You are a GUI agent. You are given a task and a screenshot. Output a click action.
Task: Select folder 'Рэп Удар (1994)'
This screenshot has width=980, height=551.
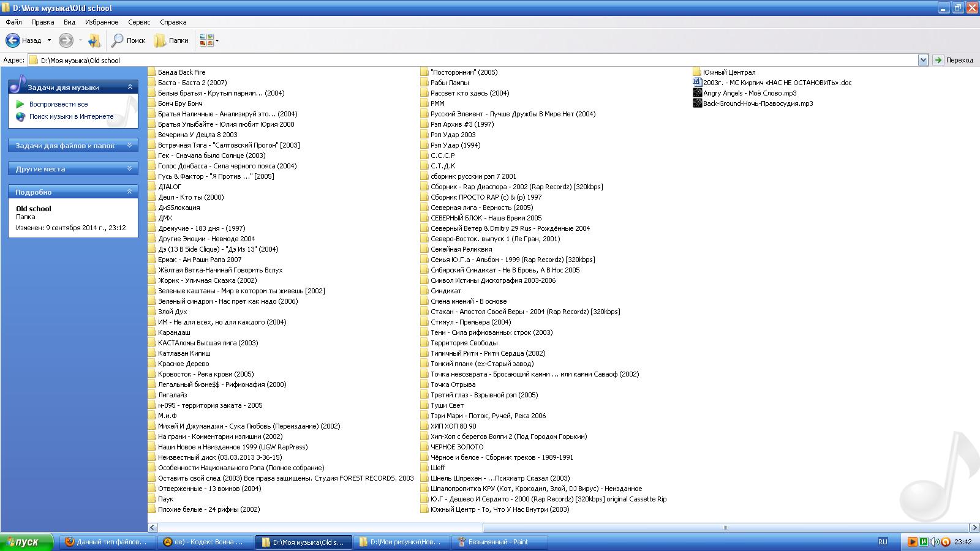coord(451,145)
